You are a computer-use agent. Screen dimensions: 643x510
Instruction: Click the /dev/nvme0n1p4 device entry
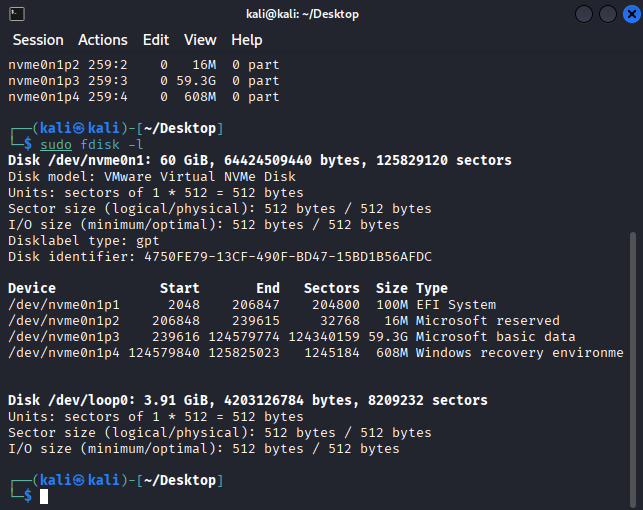point(63,353)
